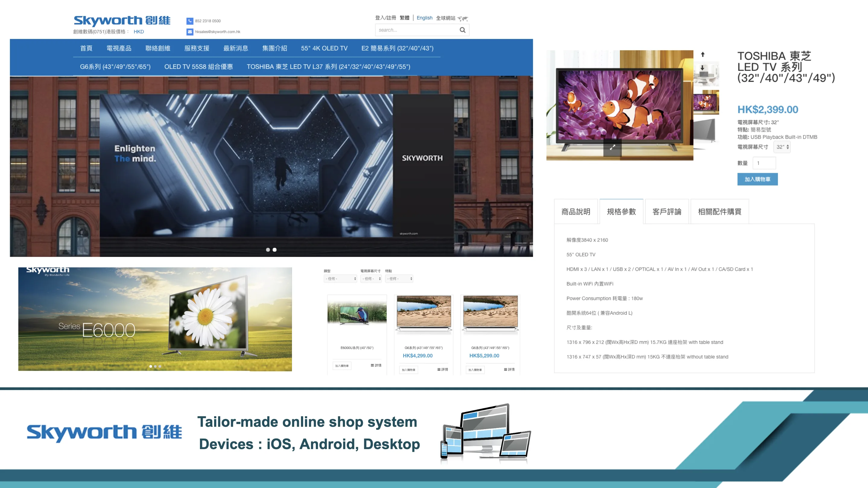Open 詳情 for the HK$5,299.00 G6 product
The image size is (868, 488).
(509, 369)
